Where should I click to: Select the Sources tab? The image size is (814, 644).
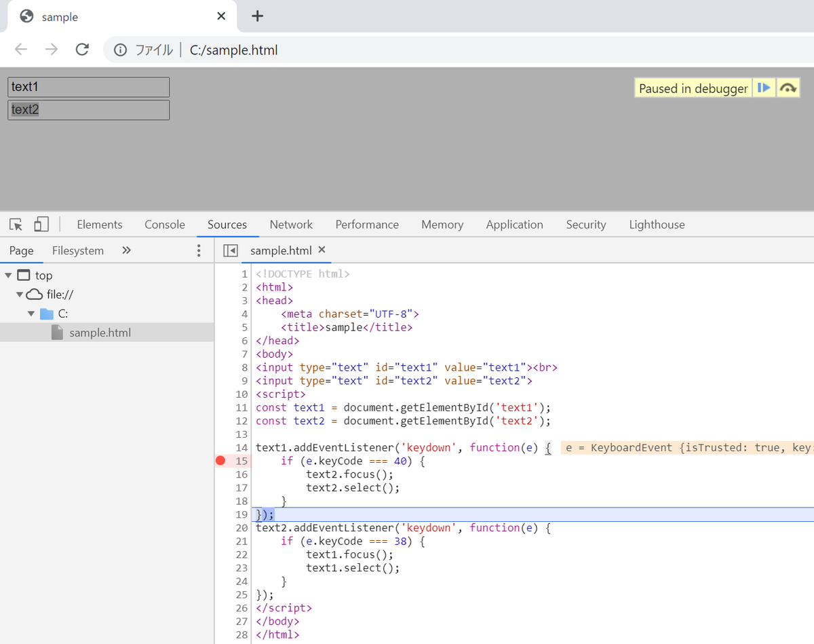pos(227,225)
